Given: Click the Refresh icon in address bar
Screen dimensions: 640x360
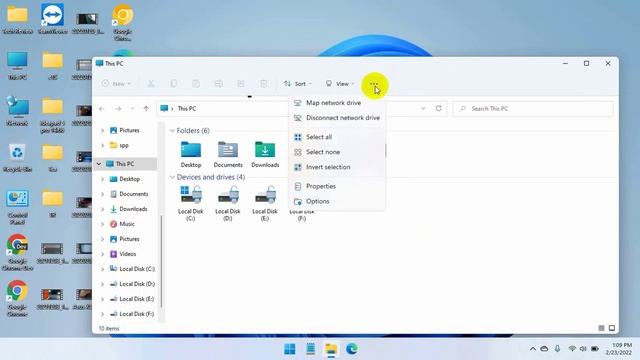Looking at the screenshot, I should coord(438,109).
